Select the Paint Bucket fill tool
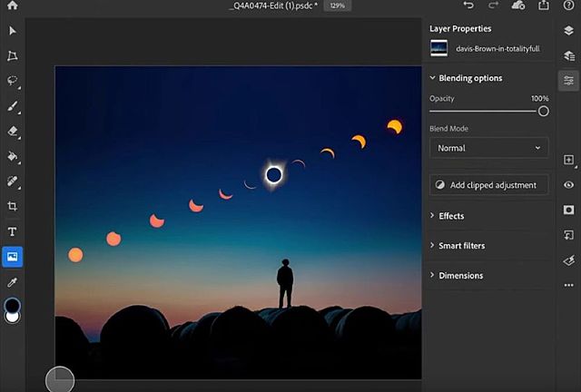The image size is (581, 392). click(x=12, y=156)
